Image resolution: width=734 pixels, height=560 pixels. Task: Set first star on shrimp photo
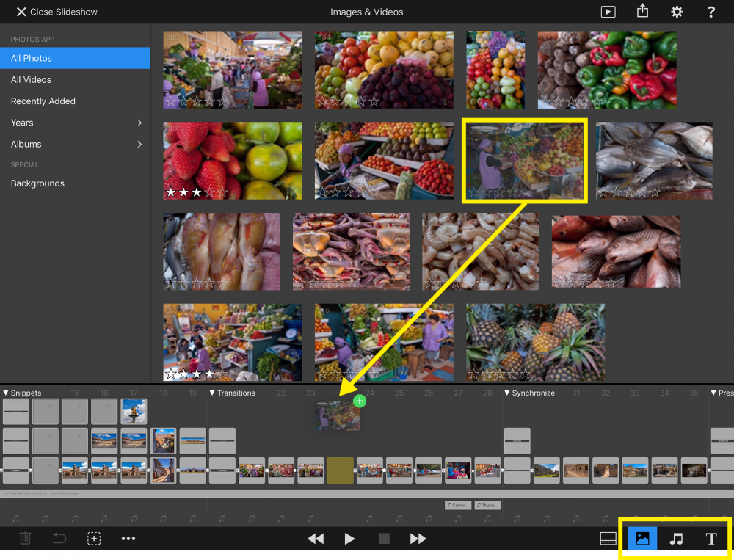[429, 283]
